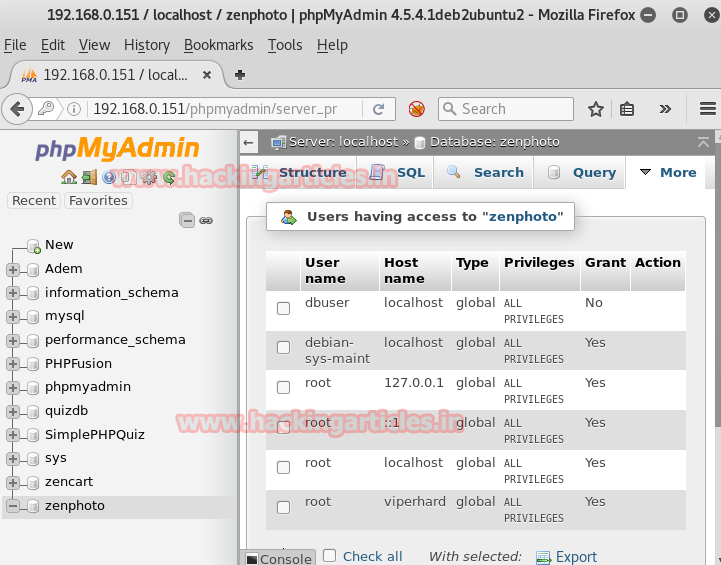Screen dimensions: 721x565
Task: Switch to the Query tab
Action: (580, 172)
